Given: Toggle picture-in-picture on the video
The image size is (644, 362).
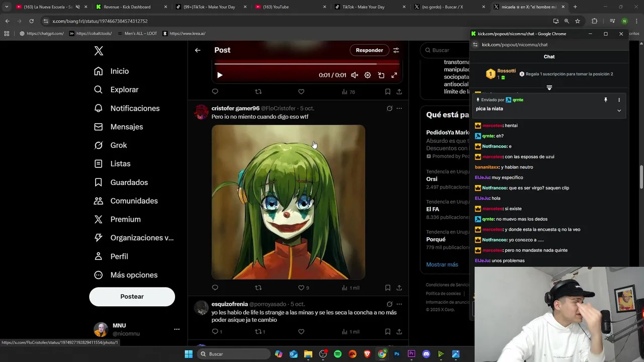Looking at the screenshot, I should coord(381,75).
